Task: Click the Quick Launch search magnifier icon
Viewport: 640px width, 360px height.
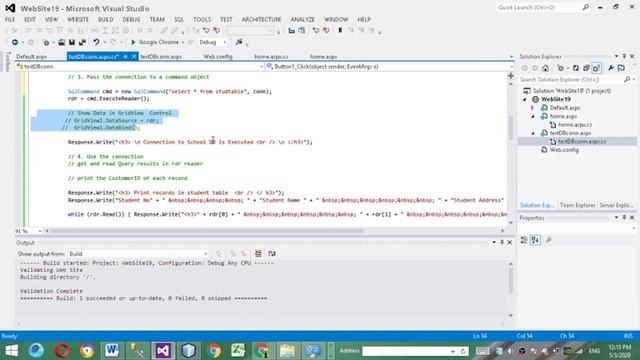Action: [x=586, y=7]
